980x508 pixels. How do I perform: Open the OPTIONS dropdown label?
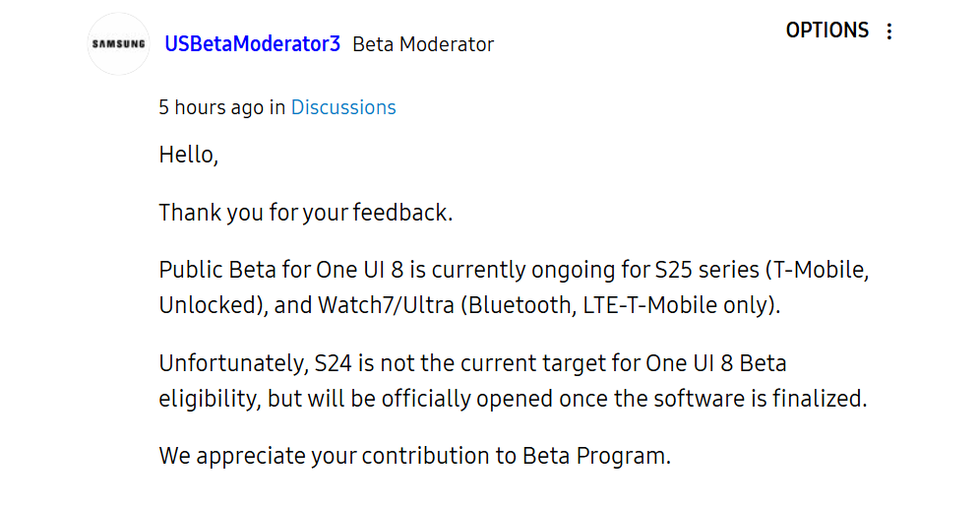click(827, 31)
